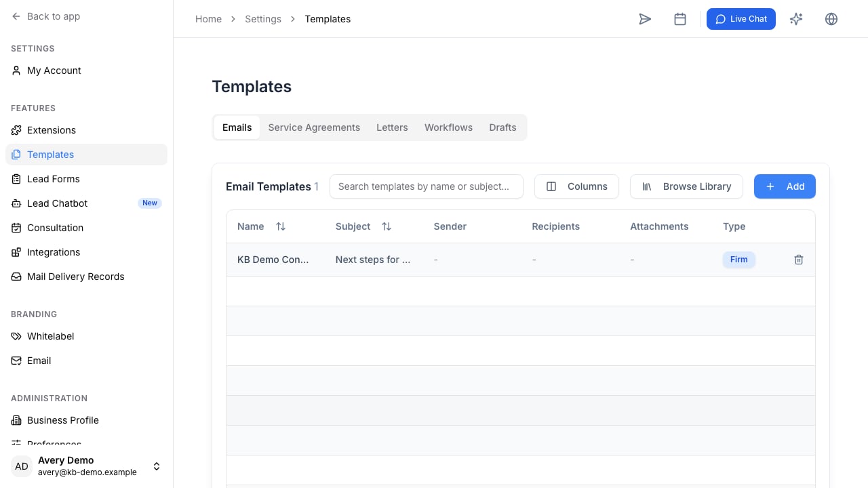The height and width of the screenshot is (488, 868).
Task: Click the AD user avatar
Action: click(x=22, y=466)
